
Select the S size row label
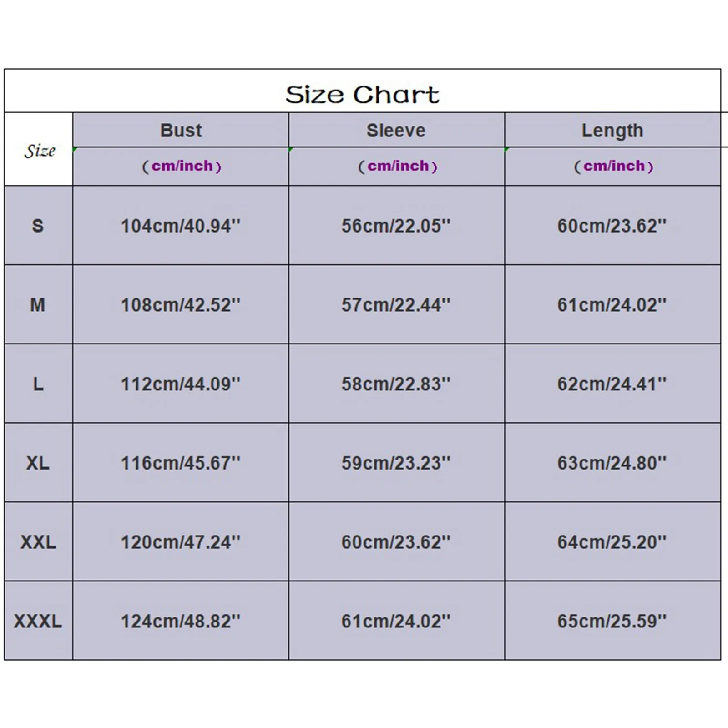38,226
